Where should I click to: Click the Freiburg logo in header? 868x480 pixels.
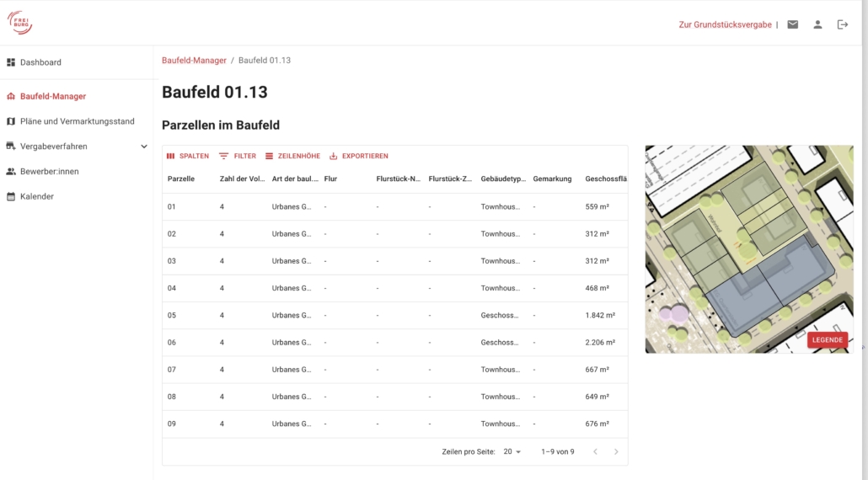(x=19, y=23)
